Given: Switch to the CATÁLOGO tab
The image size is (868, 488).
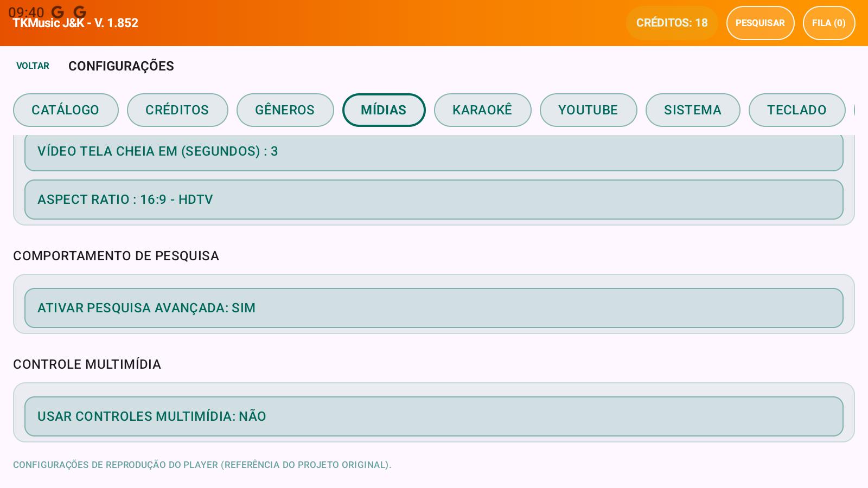Looking at the screenshot, I should pos(66,110).
